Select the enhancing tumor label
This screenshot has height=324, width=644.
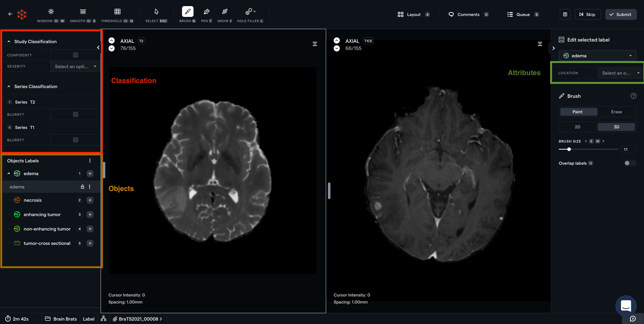pos(42,215)
